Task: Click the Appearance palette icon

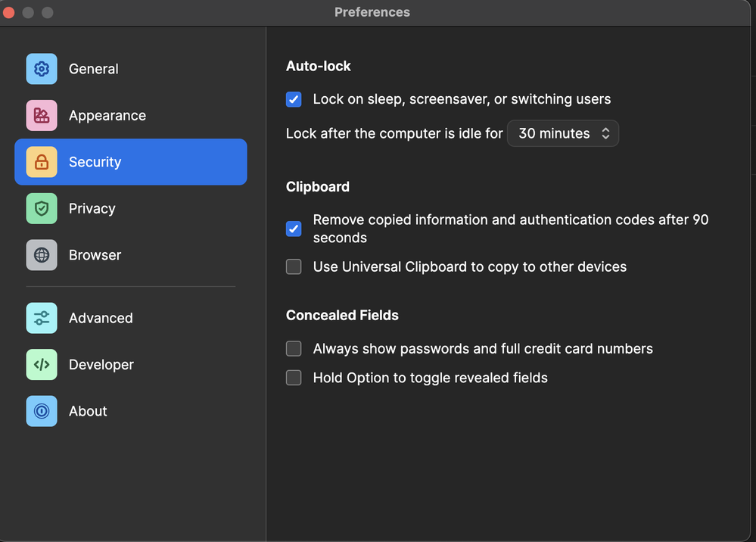Action: (42, 116)
